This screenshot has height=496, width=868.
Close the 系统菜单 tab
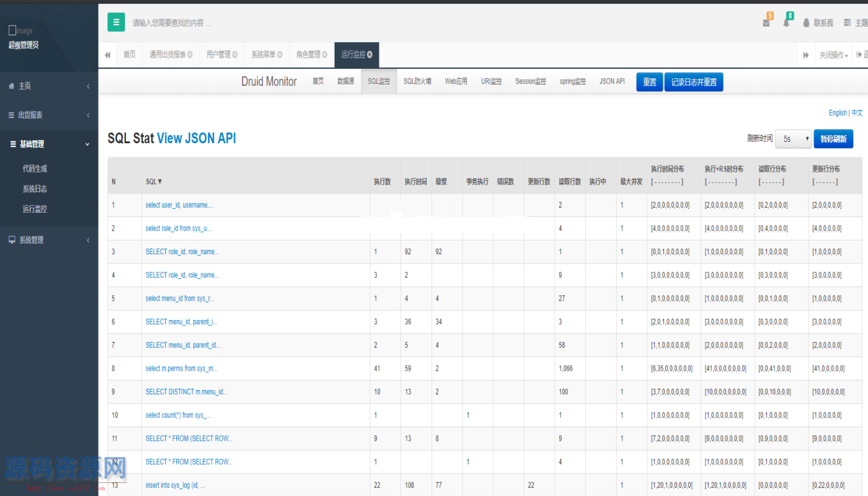pyautogui.click(x=280, y=55)
